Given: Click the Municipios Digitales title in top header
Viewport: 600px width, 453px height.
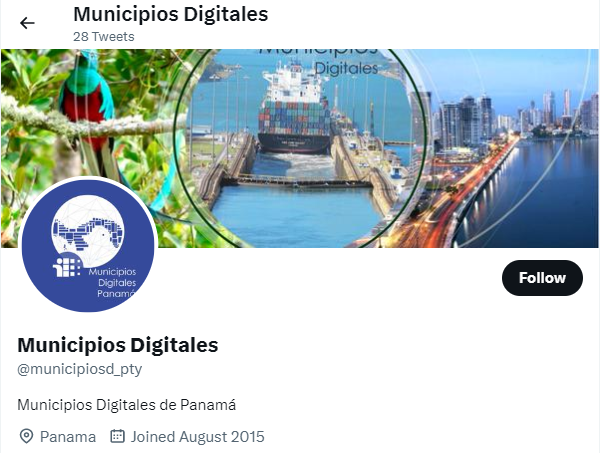Looking at the screenshot, I should pyautogui.click(x=171, y=14).
